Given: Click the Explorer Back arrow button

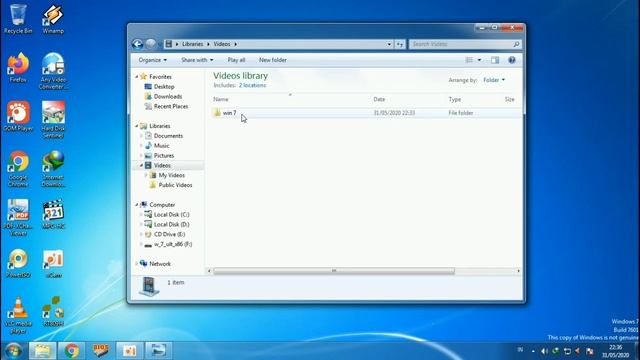Looking at the screenshot, I should pos(138,44).
